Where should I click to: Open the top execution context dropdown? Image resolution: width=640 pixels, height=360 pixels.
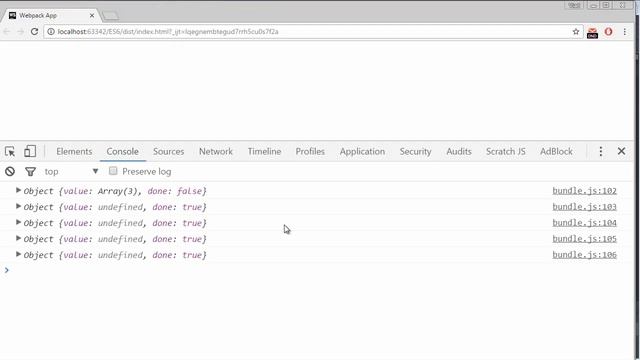[x=71, y=171]
